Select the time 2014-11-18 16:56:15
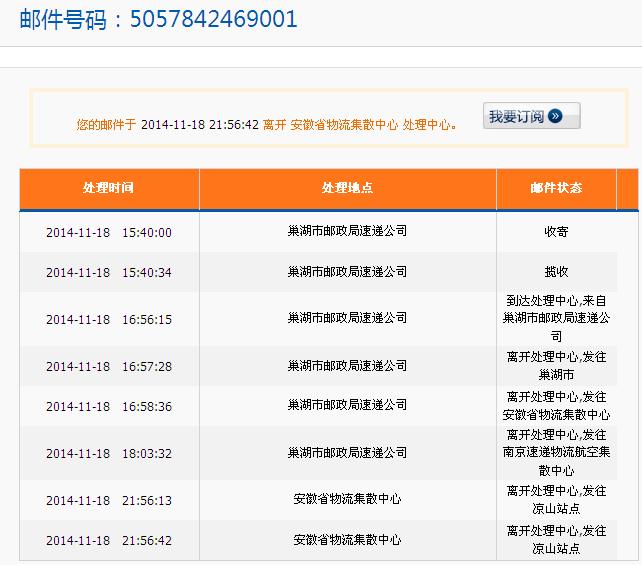Viewport: 642px width, 565px height. click(109, 319)
